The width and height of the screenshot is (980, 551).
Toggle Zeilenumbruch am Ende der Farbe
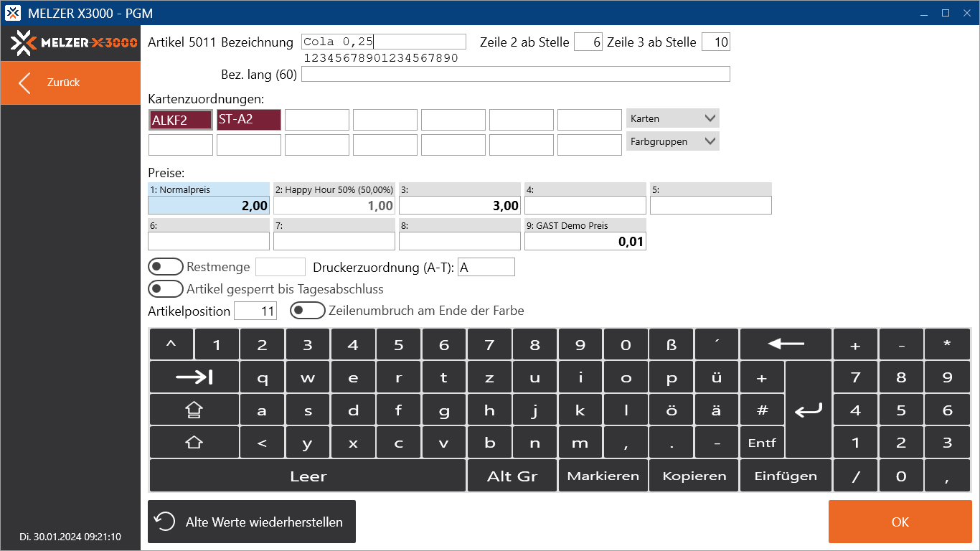[308, 310]
